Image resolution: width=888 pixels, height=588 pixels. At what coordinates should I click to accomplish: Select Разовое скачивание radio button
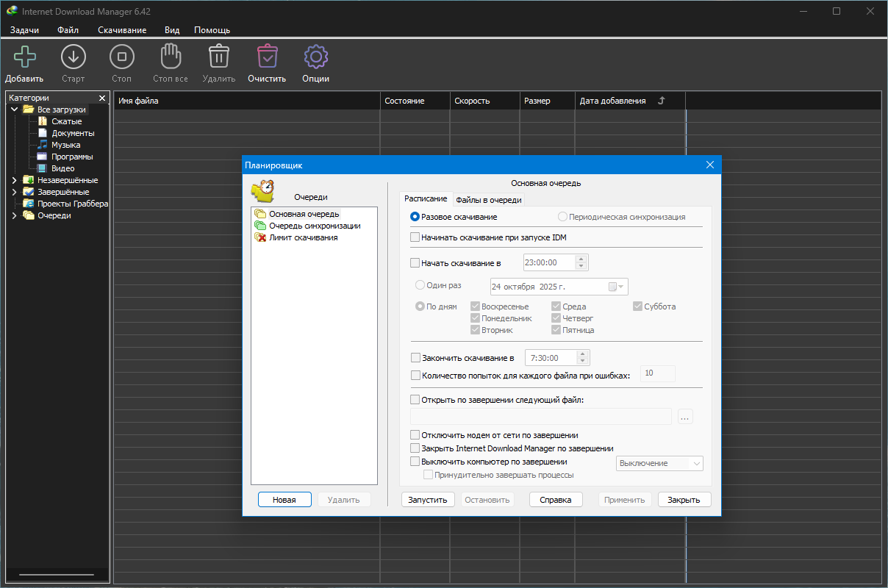415,217
